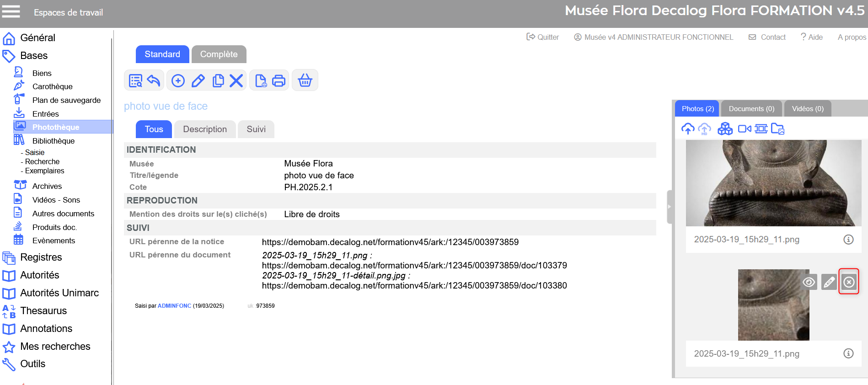Edit the second photo with pencil icon
This screenshot has width=868, height=385.
[x=829, y=282]
